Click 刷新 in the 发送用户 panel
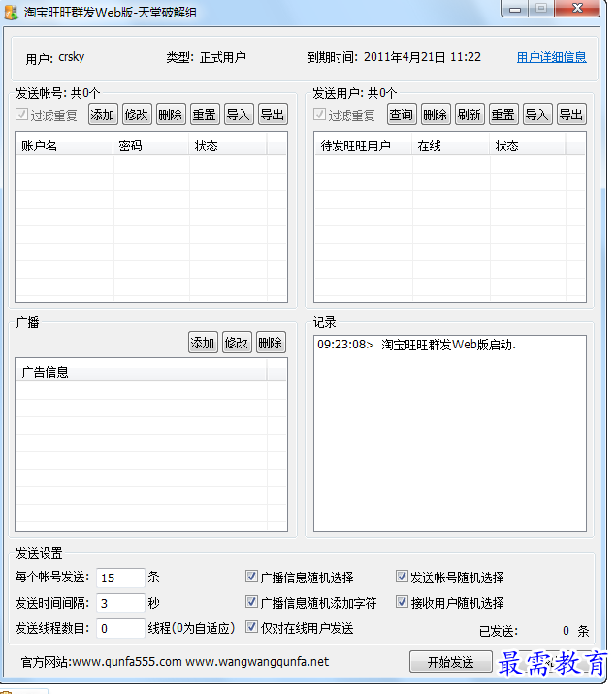Image resolution: width=616 pixels, height=694 pixels. click(470, 115)
